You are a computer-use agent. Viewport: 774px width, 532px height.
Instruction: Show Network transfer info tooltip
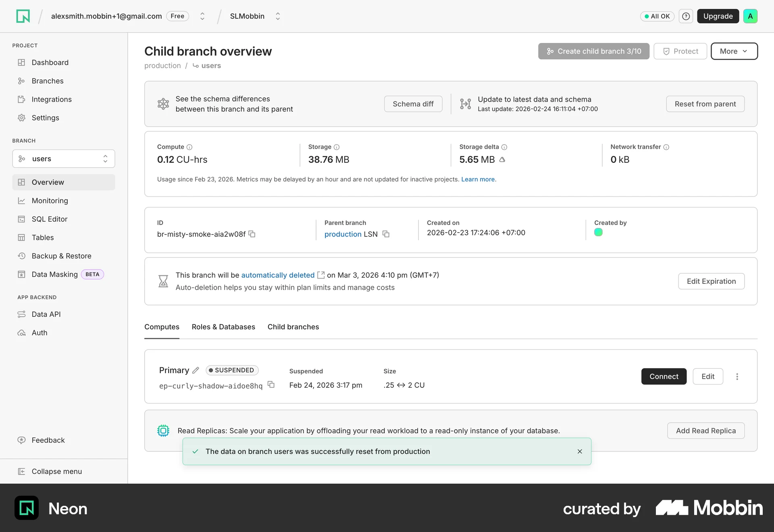coord(666,147)
